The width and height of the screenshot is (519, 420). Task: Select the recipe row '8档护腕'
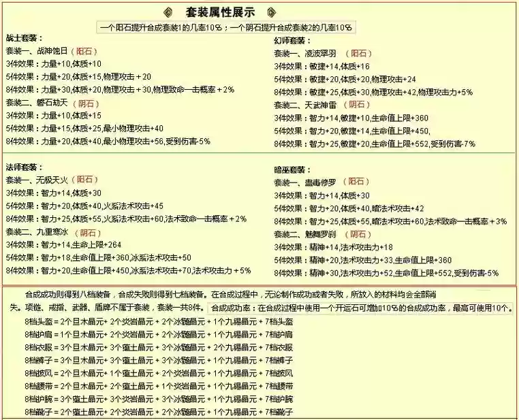pyautogui.click(x=159, y=399)
